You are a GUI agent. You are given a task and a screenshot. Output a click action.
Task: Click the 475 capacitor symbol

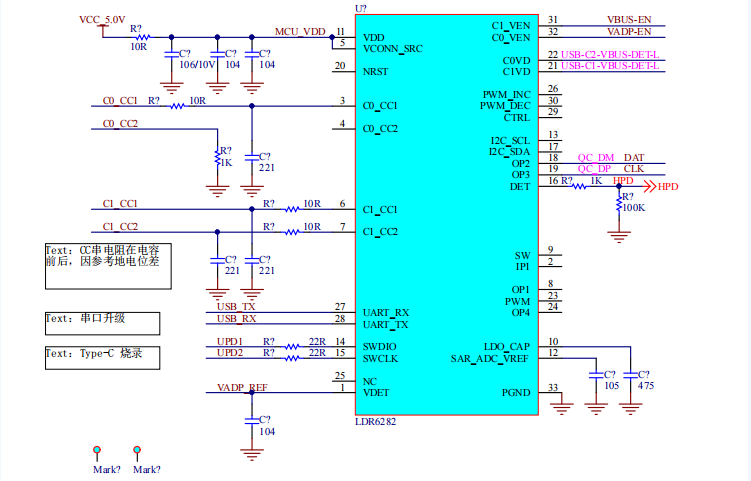point(630,375)
